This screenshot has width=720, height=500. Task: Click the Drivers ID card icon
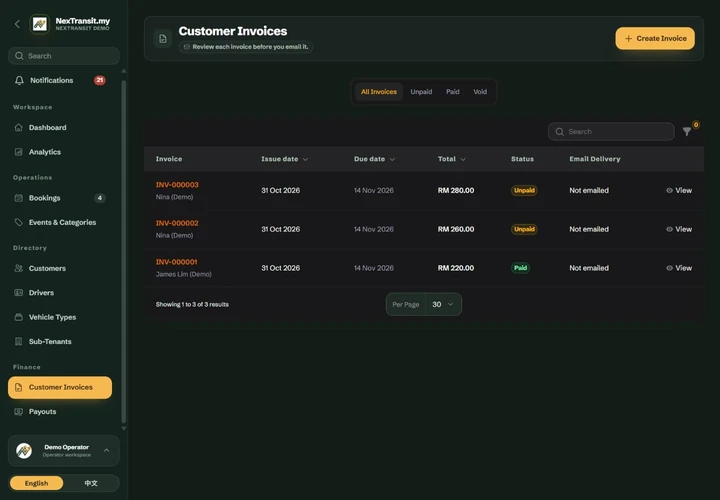pyautogui.click(x=18, y=292)
